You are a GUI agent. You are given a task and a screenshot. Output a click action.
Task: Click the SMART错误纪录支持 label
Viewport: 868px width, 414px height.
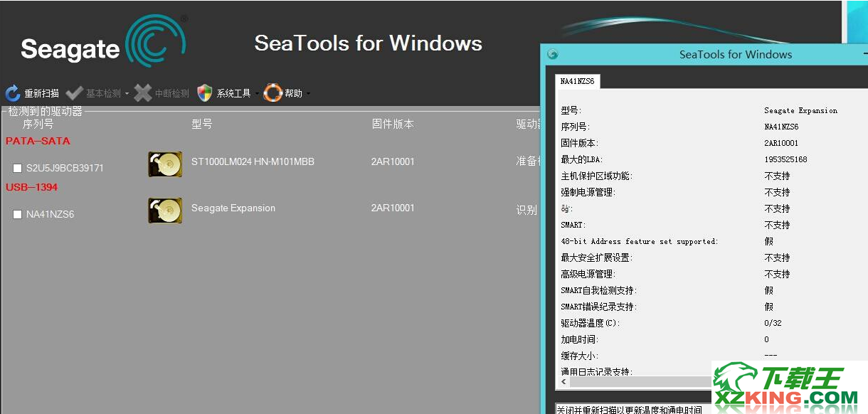[598, 307]
